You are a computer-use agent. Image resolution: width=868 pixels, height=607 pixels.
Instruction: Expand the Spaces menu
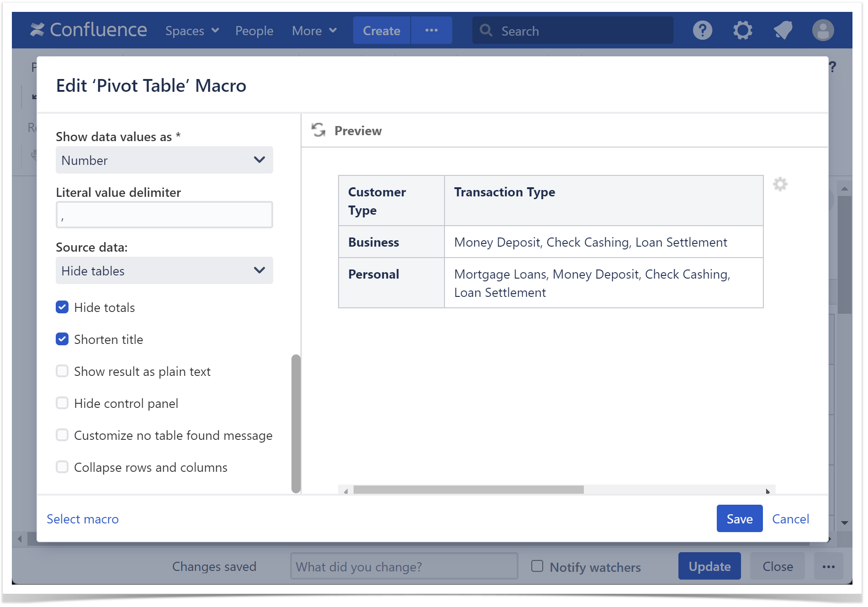point(192,31)
